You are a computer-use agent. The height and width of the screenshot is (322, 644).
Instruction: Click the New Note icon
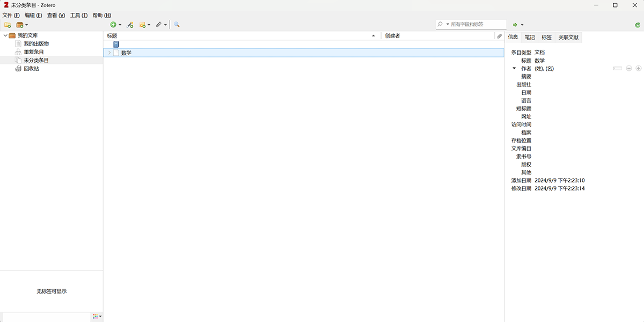[142, 25]
